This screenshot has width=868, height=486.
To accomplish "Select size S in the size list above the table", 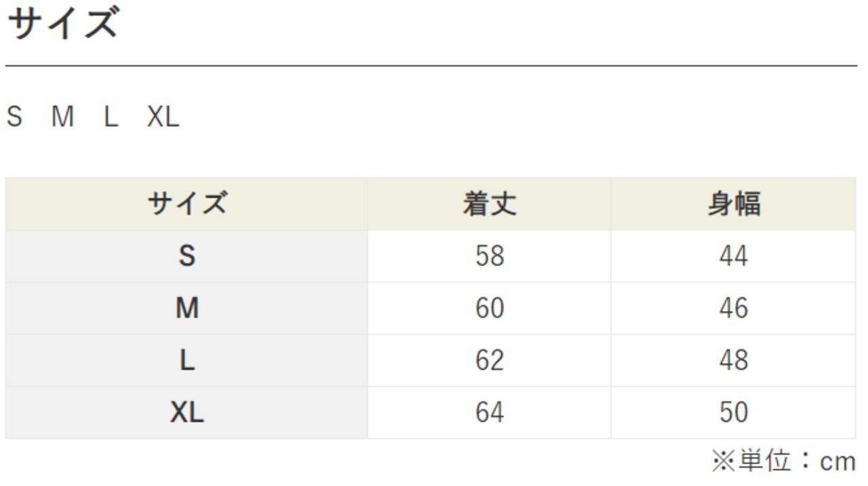I will pyautogui.click(x=14, y=117).
